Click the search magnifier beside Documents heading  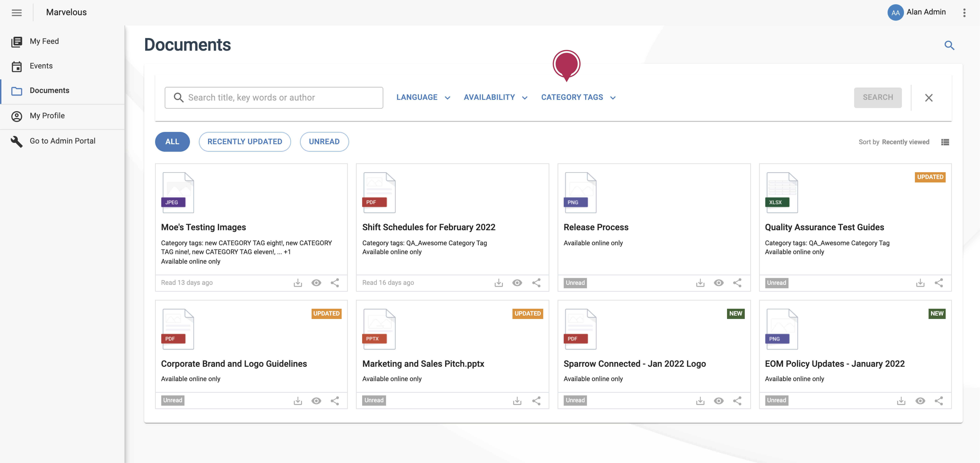[949, 45]
